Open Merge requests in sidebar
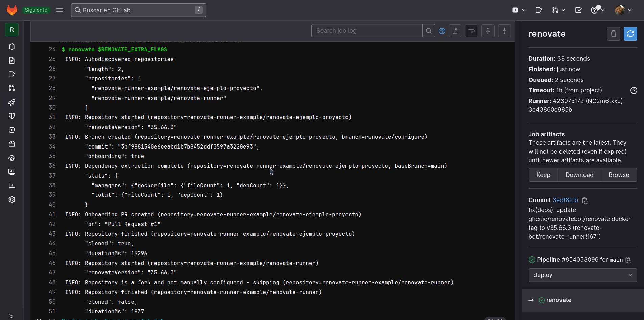The image size is (644, 320). pos(12,88)
